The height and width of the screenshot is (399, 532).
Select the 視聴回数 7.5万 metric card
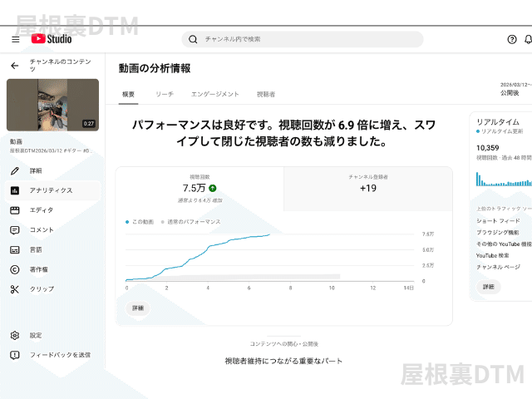click(199, 189)
